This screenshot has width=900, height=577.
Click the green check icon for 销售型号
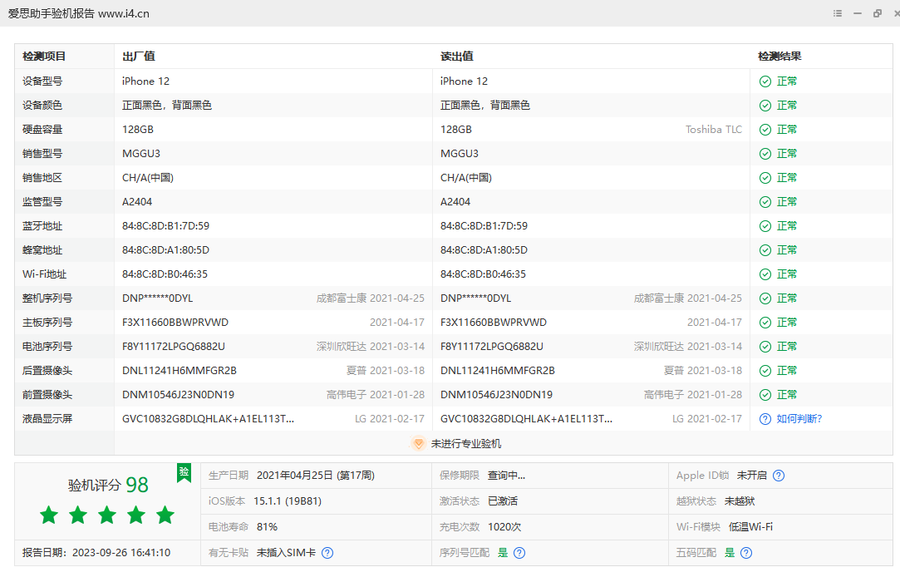765,154
